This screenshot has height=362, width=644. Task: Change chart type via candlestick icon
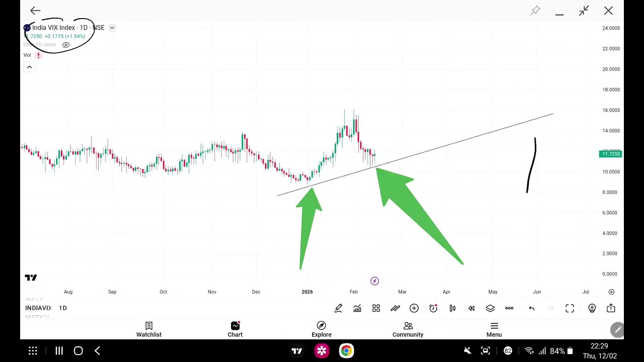pos(452,308)
